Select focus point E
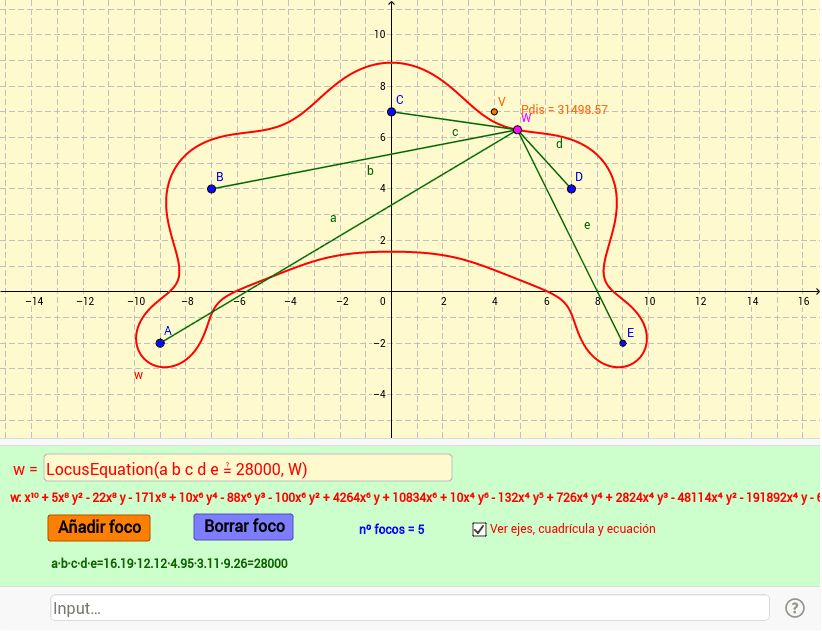This screenshot has height=631, width=822. pos(623,343)
